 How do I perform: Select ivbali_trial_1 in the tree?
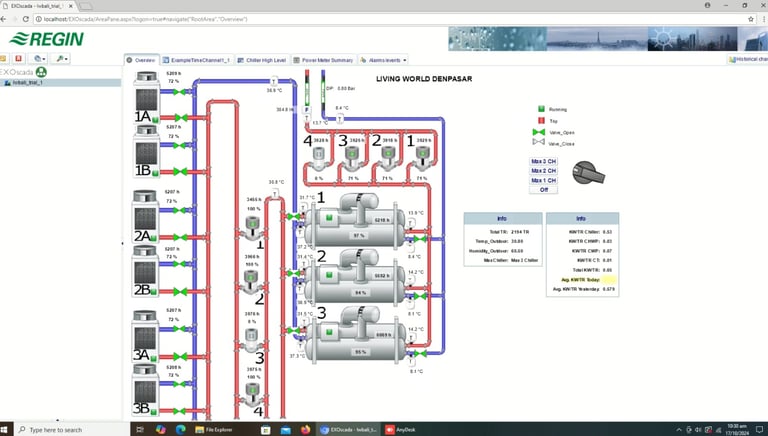[x=27, y=83]
